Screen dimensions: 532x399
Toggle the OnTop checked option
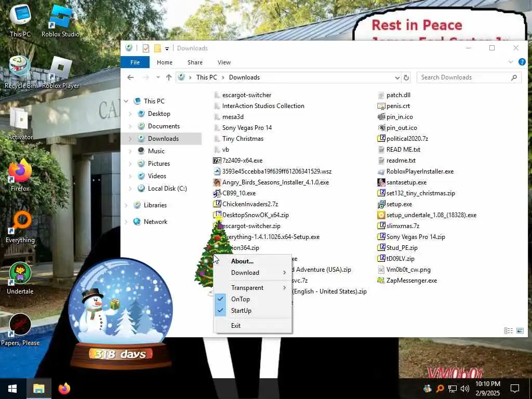[x=252, y=299]
